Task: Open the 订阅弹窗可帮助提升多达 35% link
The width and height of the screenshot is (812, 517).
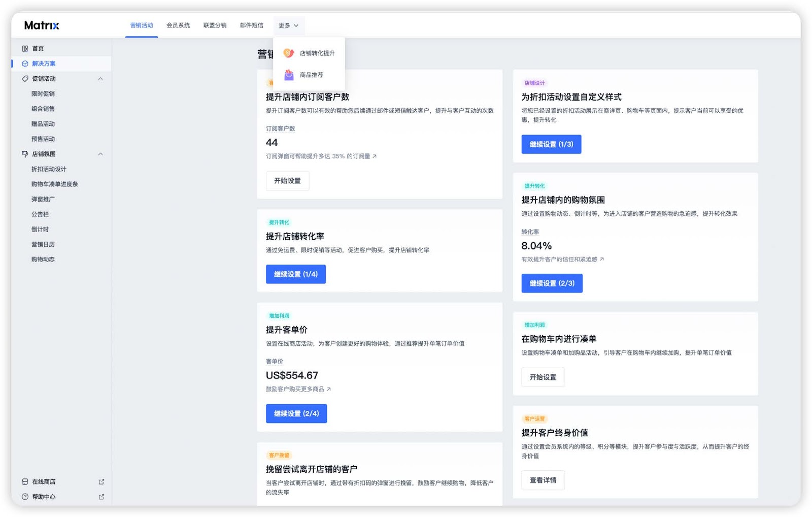Action: (x=321, y=156)
